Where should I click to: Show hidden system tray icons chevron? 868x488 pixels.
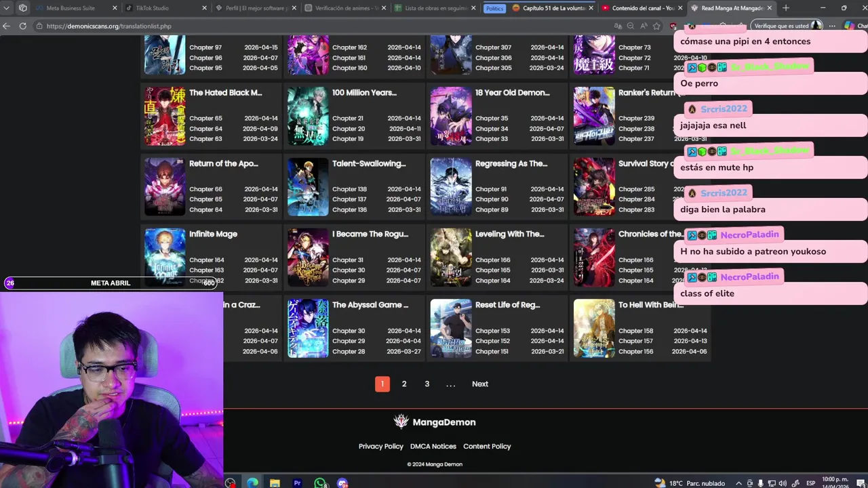click(x=738, y=483)
